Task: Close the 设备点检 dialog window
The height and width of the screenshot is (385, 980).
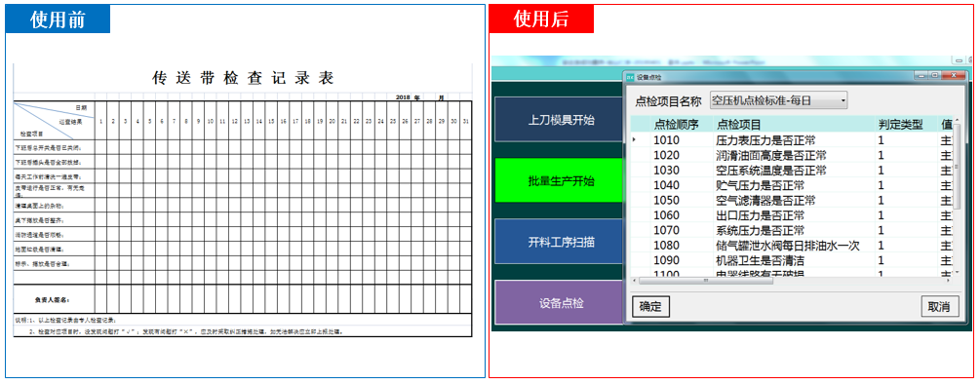Action: tap(953, 75)
